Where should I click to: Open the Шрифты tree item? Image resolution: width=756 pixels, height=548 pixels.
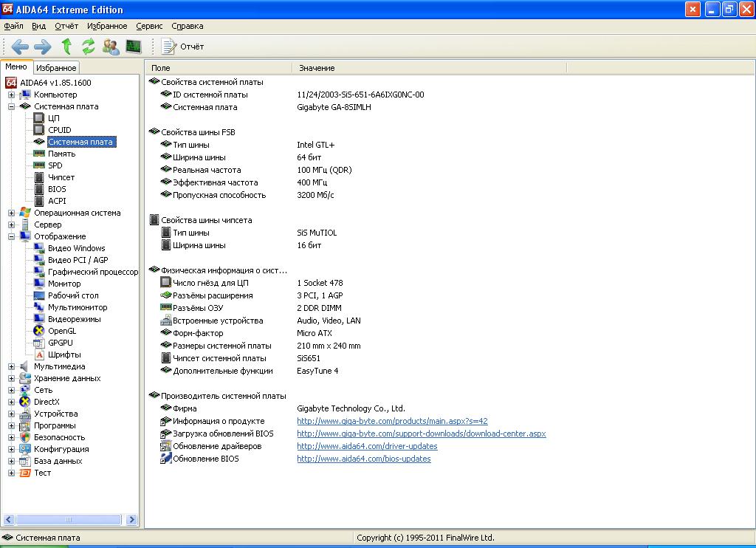64,355
